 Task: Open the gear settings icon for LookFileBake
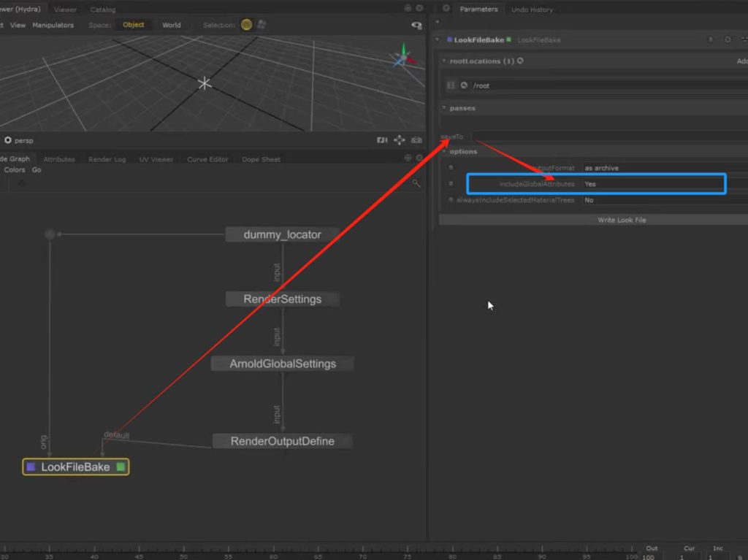727,39
